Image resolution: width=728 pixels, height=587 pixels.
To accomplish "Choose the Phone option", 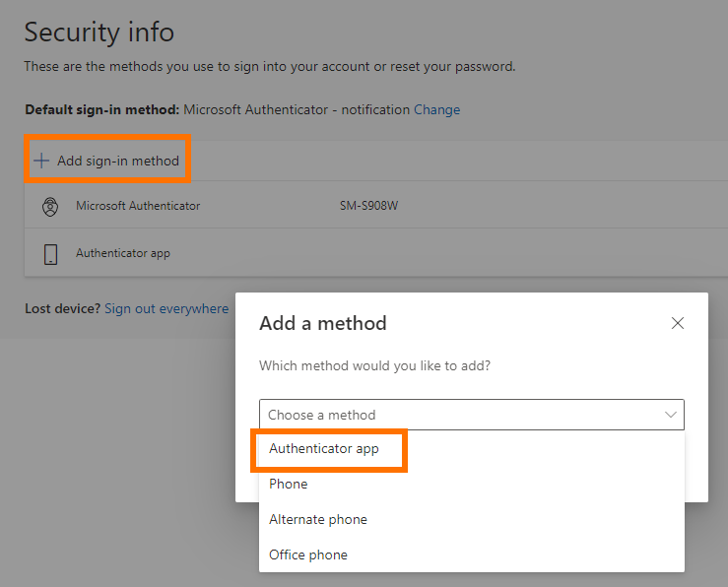I will coord(289,485).
